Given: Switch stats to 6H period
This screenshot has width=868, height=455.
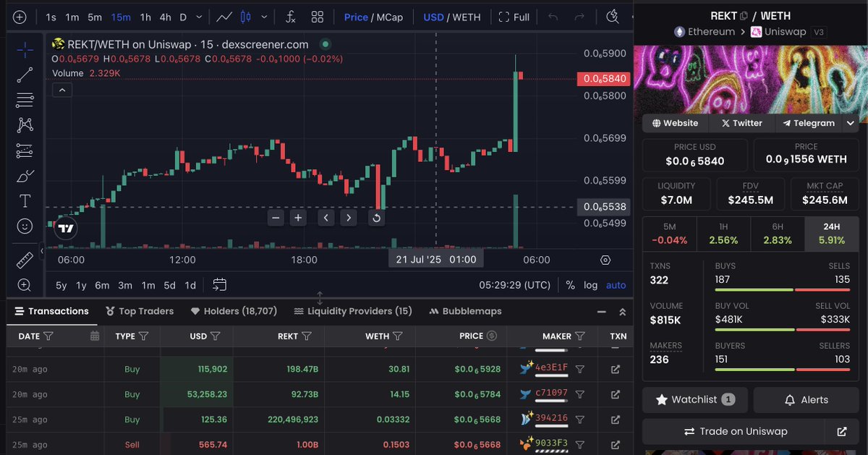Looking at the screenshot, I should click(x=778, y=233).
